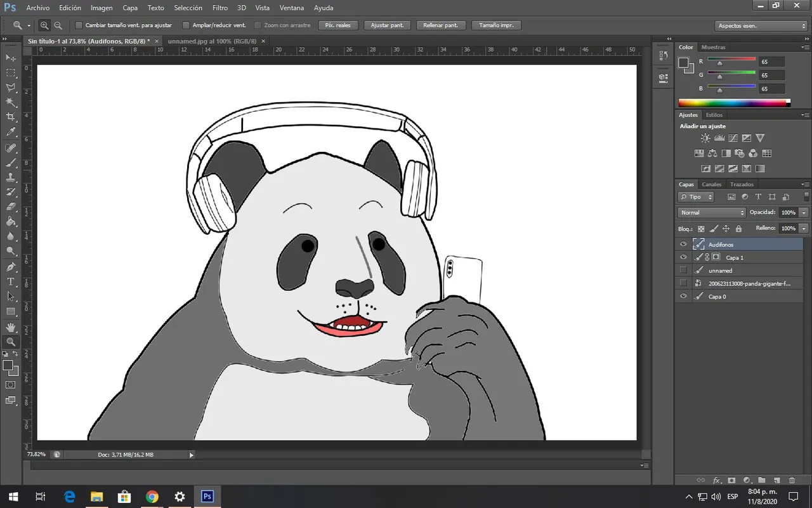Click the delete layer trash icon
812x508 pixels.
coord(792,481)
